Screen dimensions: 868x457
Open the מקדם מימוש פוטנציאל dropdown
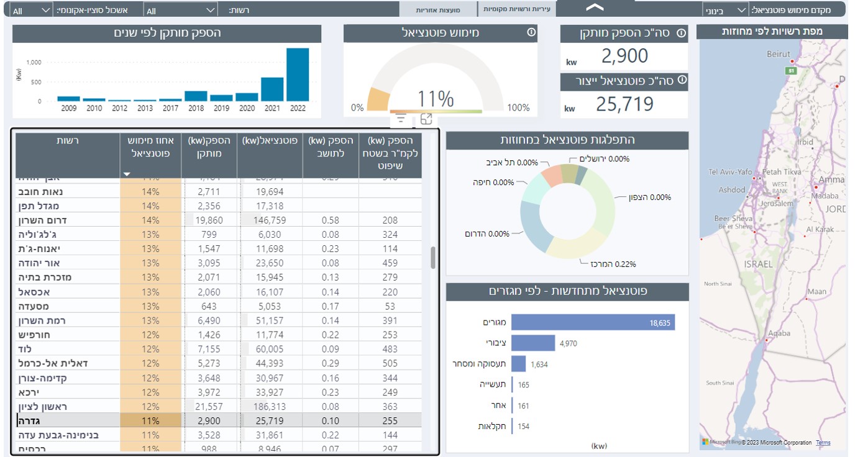725,11
